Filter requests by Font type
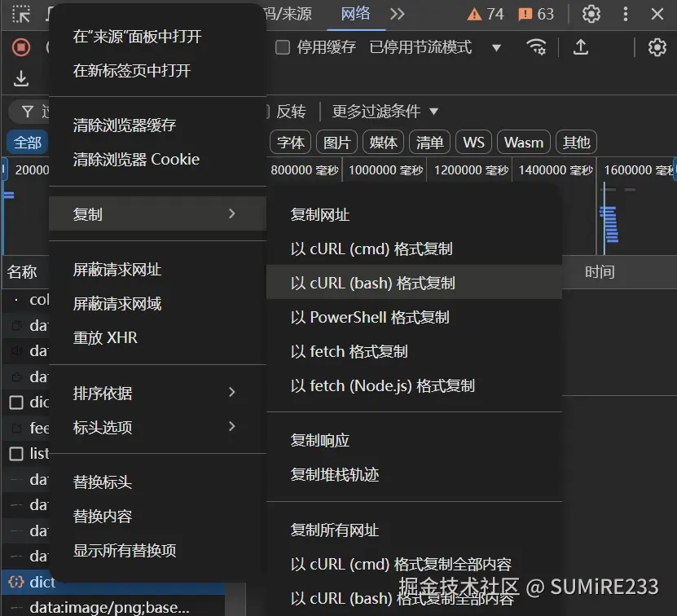 pos(291,142)
